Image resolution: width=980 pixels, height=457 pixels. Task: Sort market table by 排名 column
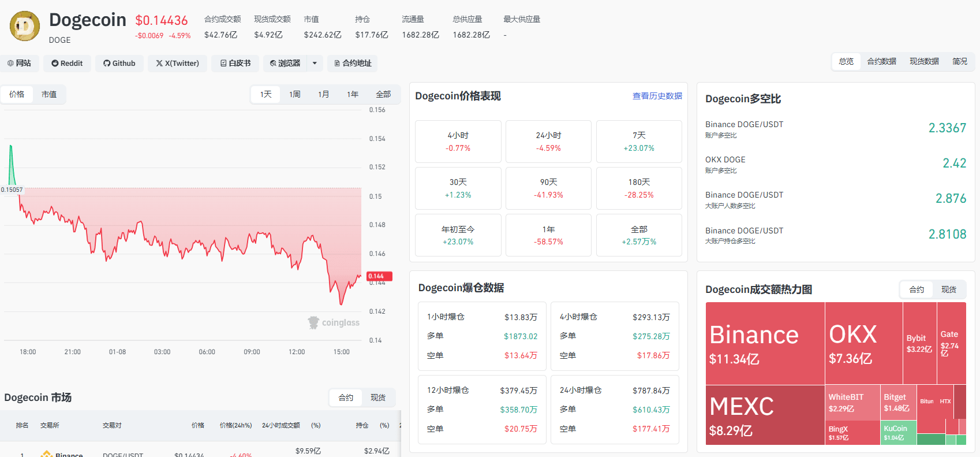tap(22, 425)
